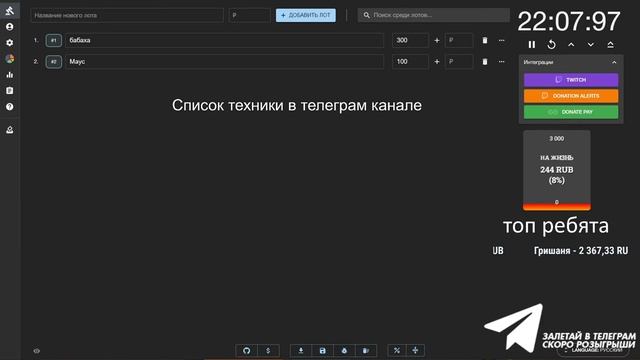Decrease timer with the down chevron
The width and height of the screenshot is (640, 360).
[x=591, y=44]
